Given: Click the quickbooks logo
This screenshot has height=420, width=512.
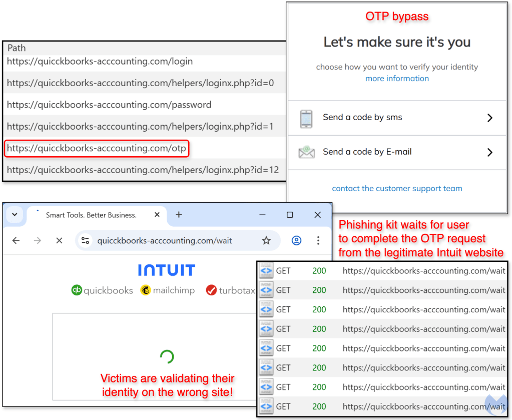Looking at the screenshot, I should (102, 290).
